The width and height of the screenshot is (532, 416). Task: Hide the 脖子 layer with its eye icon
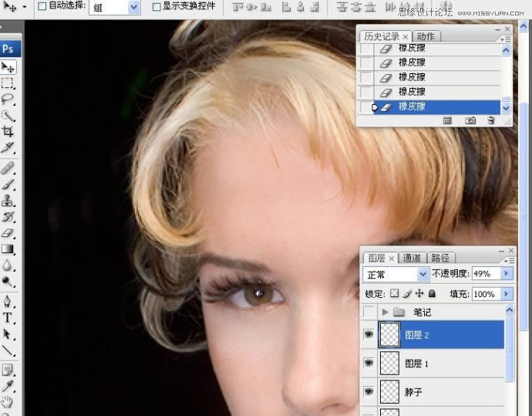pyautogui.click(x=369, y=391)
